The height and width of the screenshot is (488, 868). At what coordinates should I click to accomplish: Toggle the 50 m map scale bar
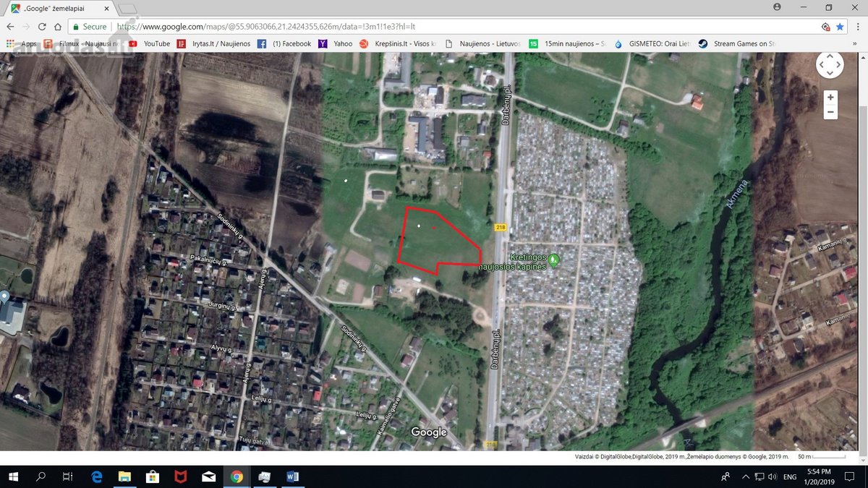[x=821, y=456]
